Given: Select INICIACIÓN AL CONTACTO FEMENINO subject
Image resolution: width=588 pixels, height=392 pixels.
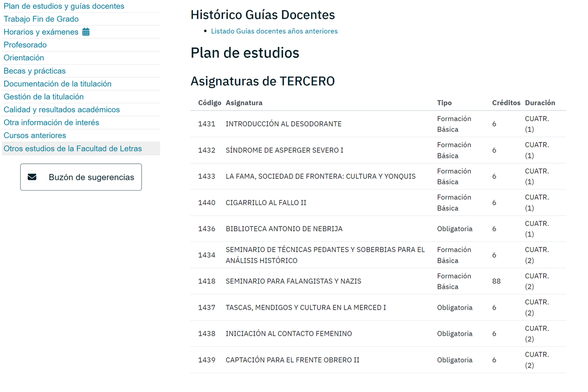Looking at the screenshot, I should click(x=289, y=334).
